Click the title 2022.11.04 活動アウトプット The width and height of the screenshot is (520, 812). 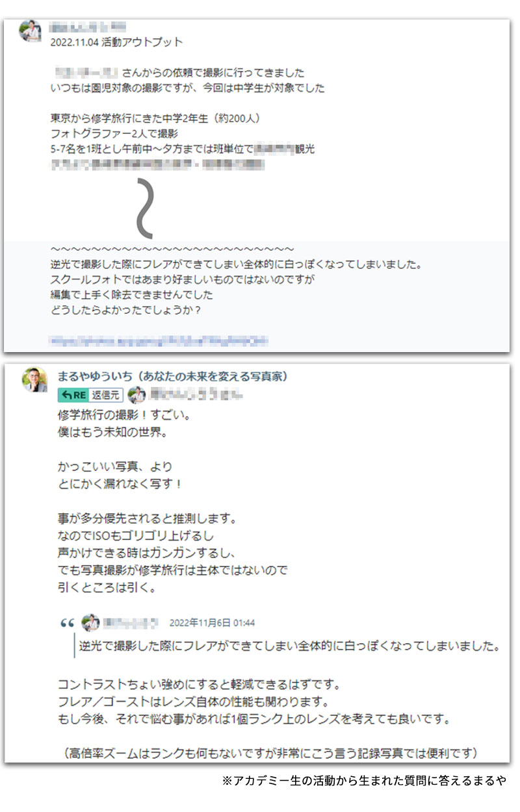(x=116, y=42)
